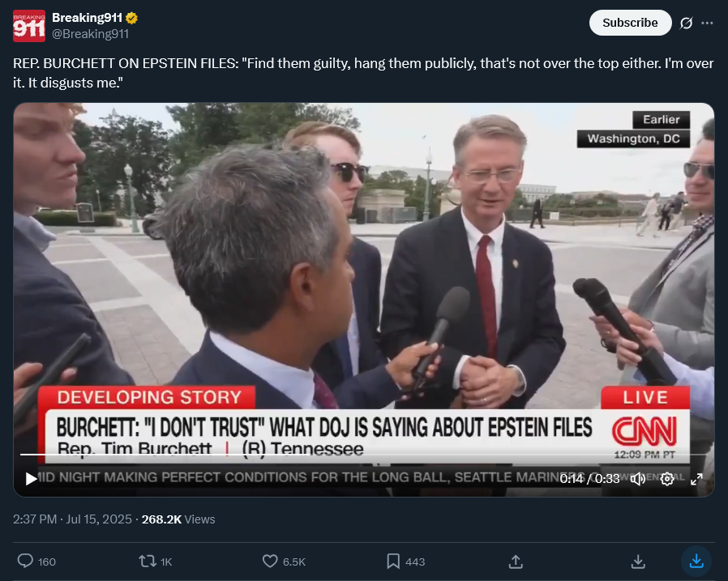Image resolution: width=728 pixels, height=581 pixels.
Task: Click the Grok explain-post icon
Action: (686, 23)
